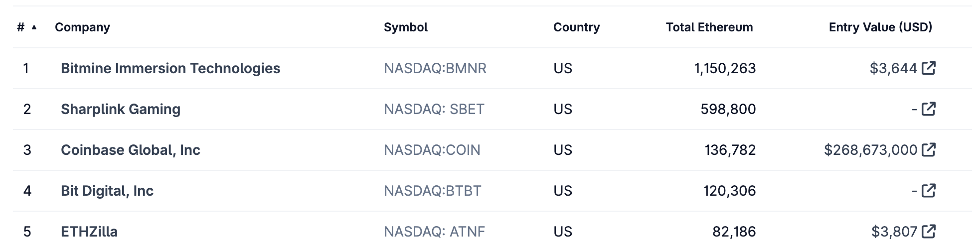980x247 pixels.
Task: Click the NASDAQ: ATNF ticker symbol
Action: (434, 232)
